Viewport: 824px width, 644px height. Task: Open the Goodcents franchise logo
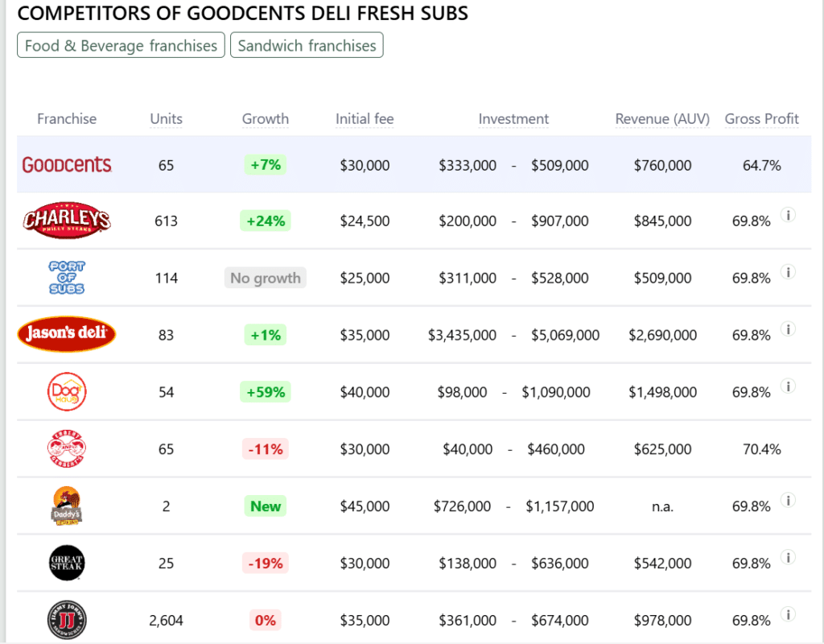tap(67, 165)
